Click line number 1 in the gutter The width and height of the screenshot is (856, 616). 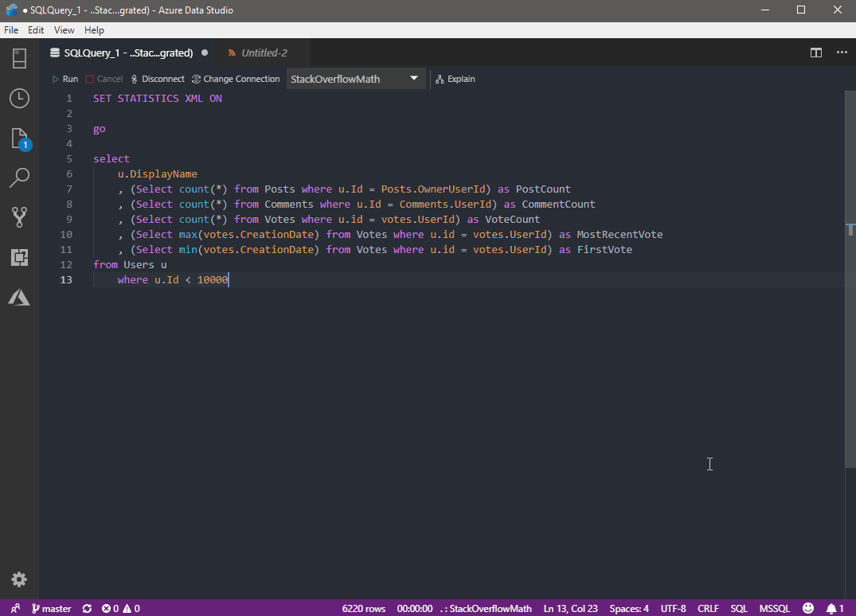click(x=68, y=98)
